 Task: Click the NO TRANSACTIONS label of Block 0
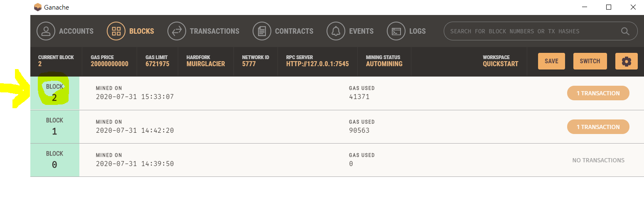point(598,160)
